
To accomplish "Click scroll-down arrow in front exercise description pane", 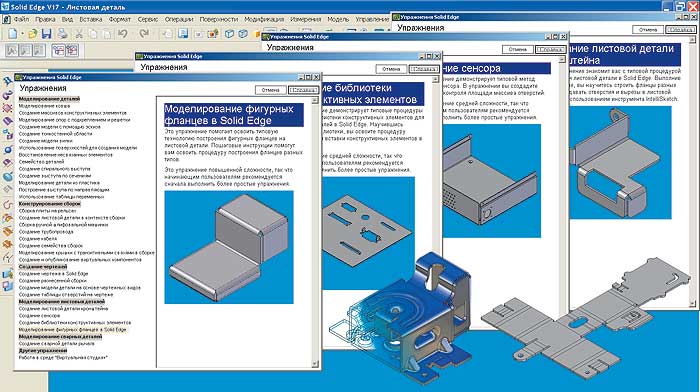I will pos(315,363).
